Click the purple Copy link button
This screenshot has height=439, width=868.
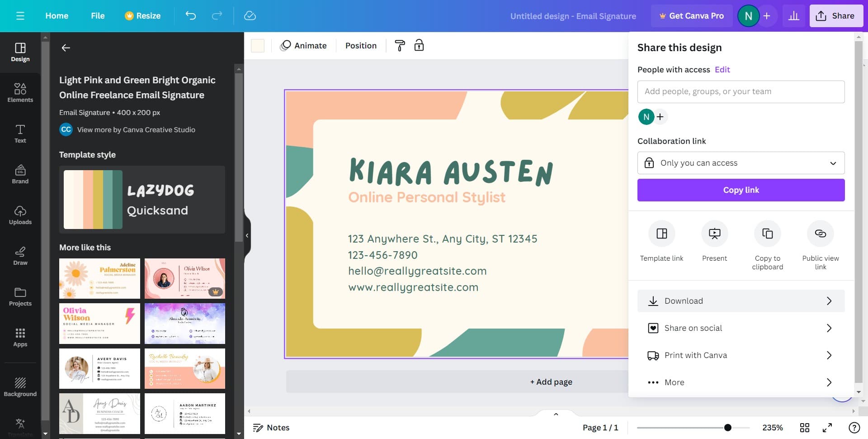(741, 190)
